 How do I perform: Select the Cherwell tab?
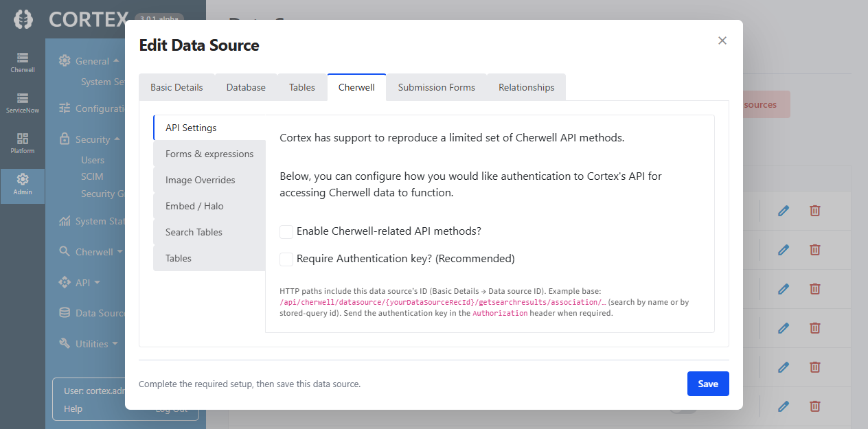(x=356, y=87)
